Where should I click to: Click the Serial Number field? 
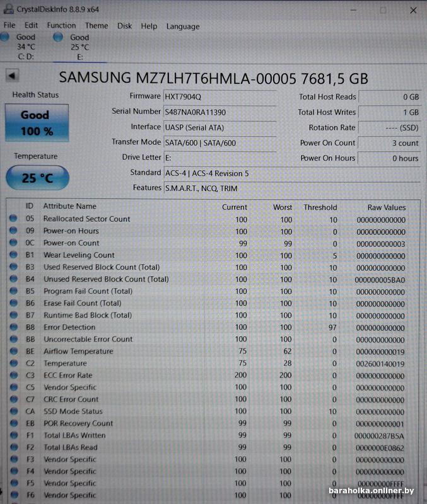pos(220,113)
